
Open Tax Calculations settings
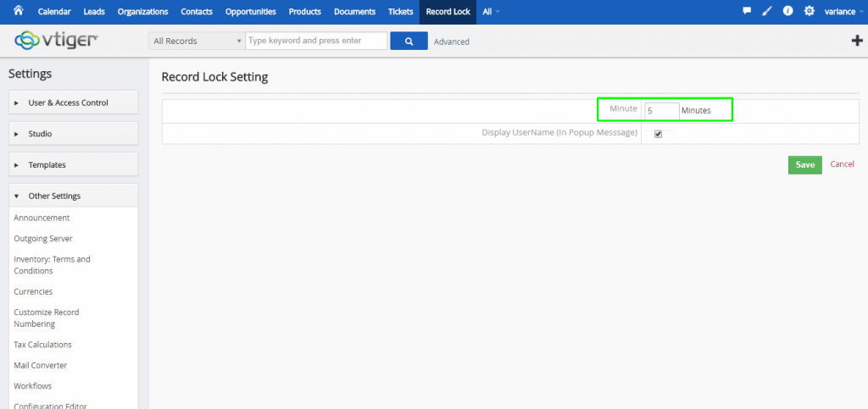[x=42, y=345]
